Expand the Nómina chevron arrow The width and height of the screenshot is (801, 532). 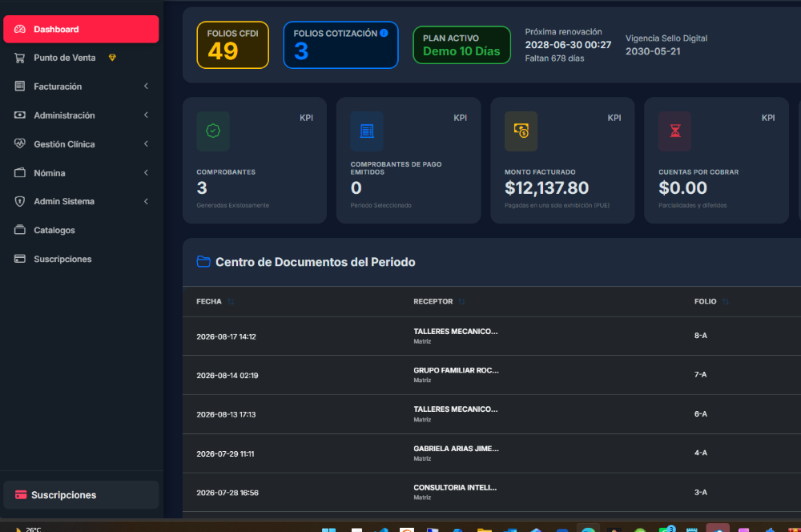coord(146,173)
